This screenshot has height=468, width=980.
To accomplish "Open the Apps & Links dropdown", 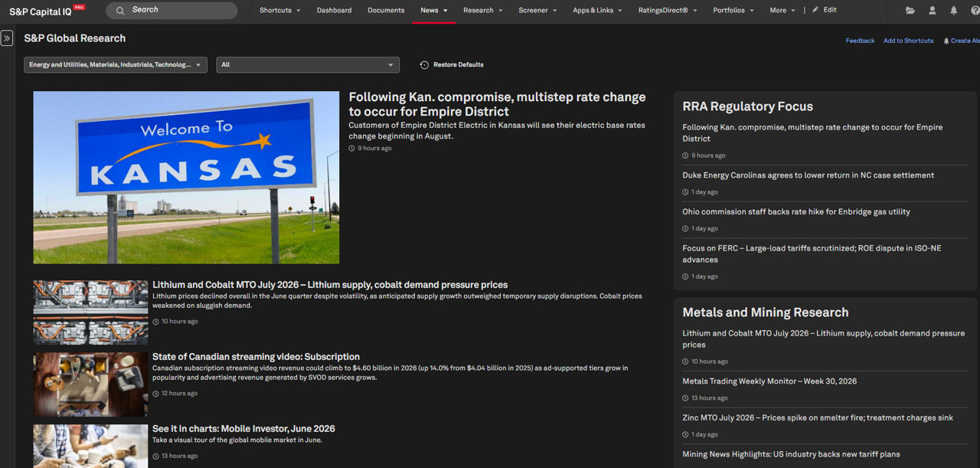I will pyautogui.click(x=597, y=10).
